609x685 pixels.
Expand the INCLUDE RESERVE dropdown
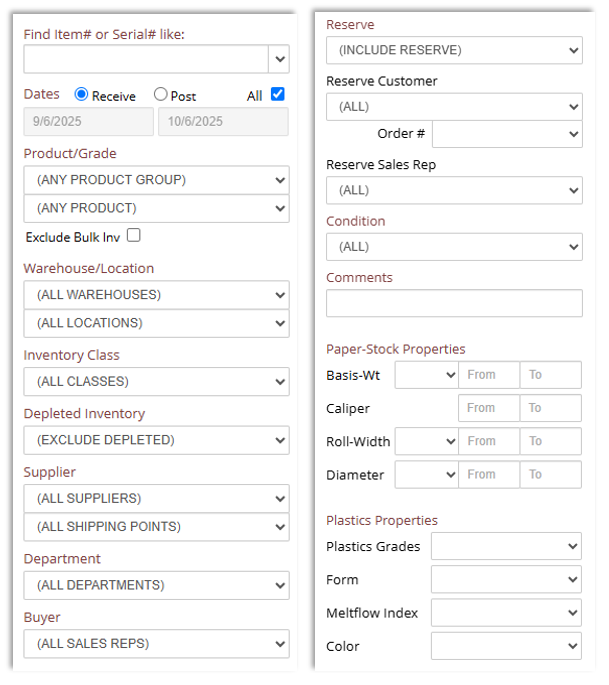454,50
